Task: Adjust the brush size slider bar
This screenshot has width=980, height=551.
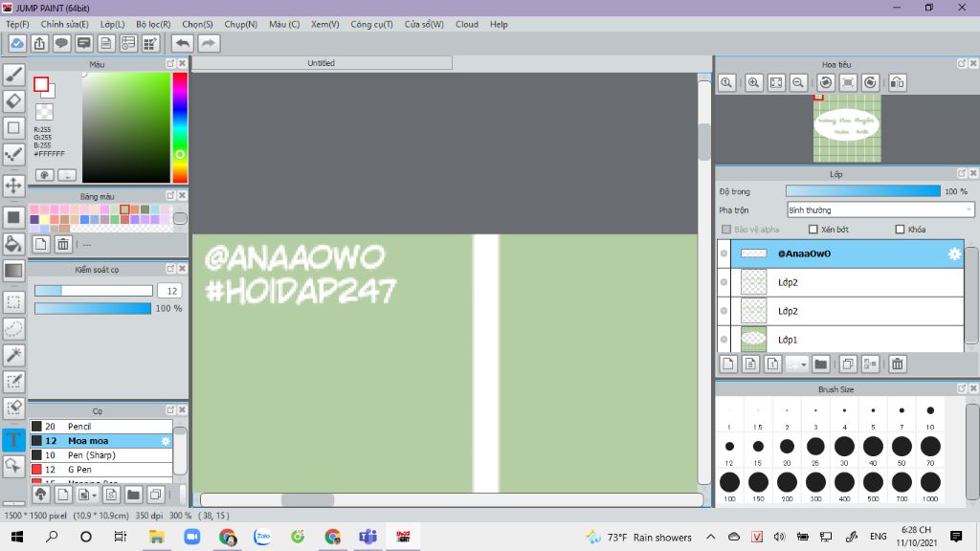Action: pyautogui.click(x=94, y=291)
